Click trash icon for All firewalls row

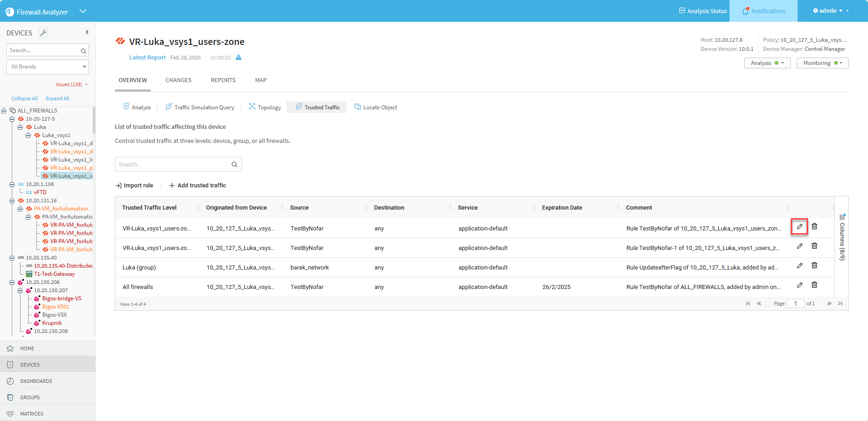point(814,285)
